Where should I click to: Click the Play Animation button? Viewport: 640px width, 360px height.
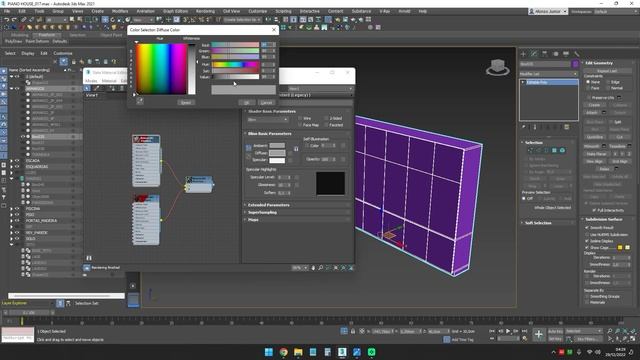tap(508, 331)
